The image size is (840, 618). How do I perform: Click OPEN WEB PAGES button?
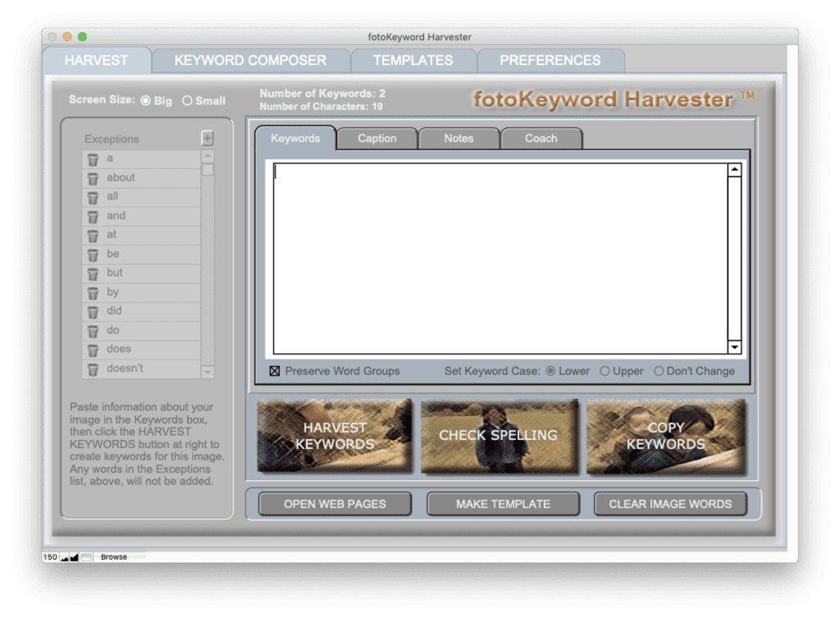[x=335, y=504]
